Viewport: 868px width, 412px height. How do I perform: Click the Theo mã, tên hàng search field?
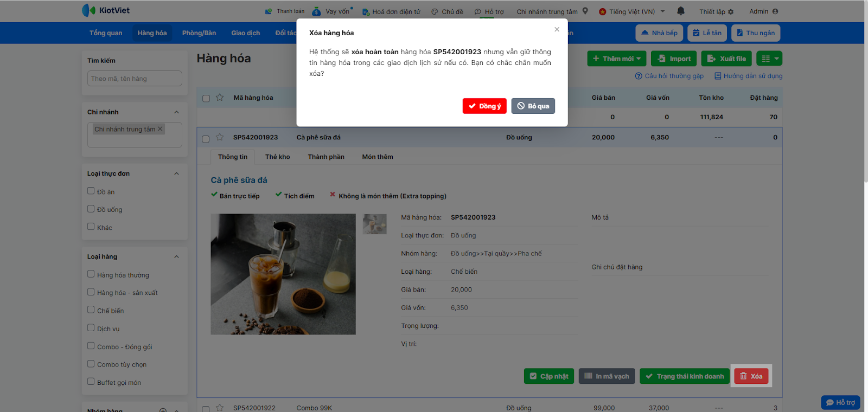135,79
